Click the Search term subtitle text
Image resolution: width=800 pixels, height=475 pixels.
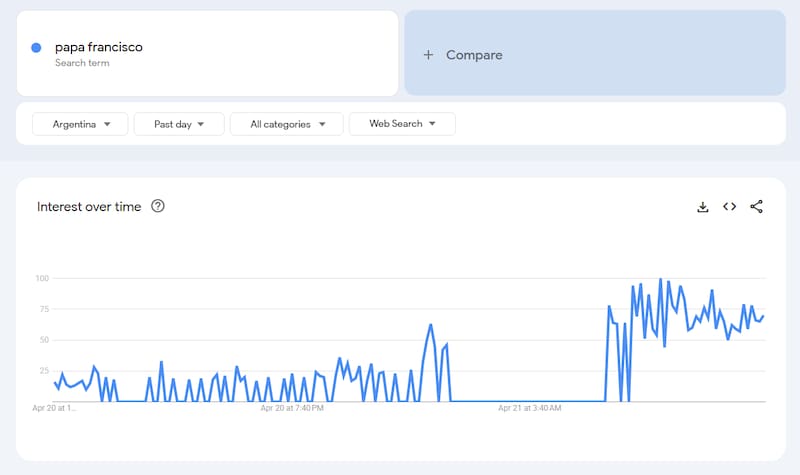point(82,63)
